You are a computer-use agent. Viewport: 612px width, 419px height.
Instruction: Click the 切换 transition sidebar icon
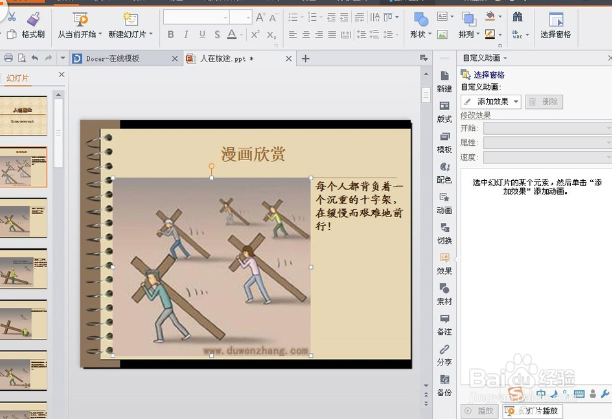[x=445, y=233]
